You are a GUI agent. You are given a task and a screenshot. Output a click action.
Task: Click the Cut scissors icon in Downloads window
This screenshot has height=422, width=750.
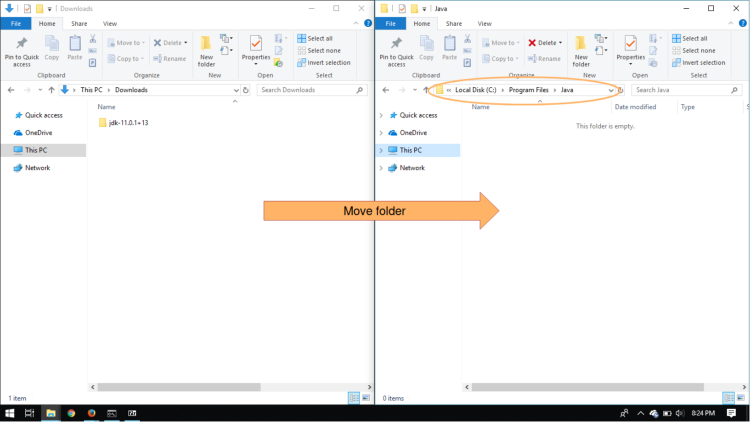pyautogui.click(x=93, y=39)
